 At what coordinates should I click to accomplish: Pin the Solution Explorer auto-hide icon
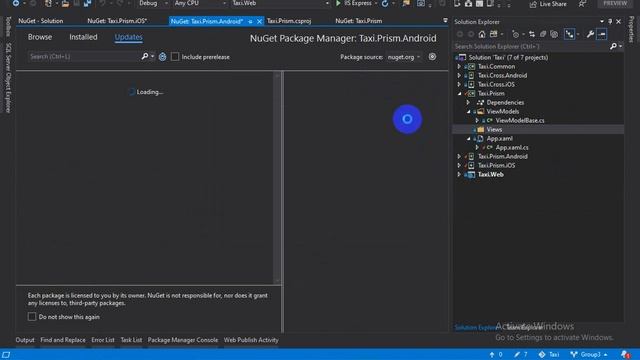[610, 21]
